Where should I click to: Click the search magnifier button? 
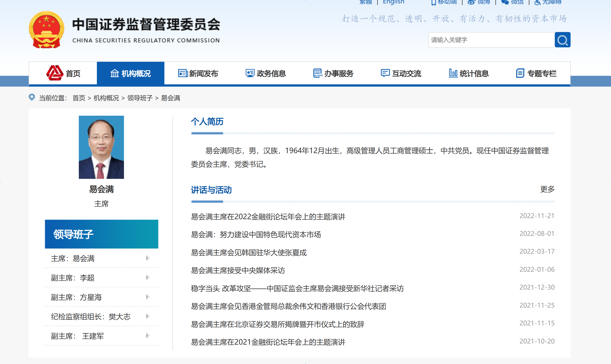point(562,40)
